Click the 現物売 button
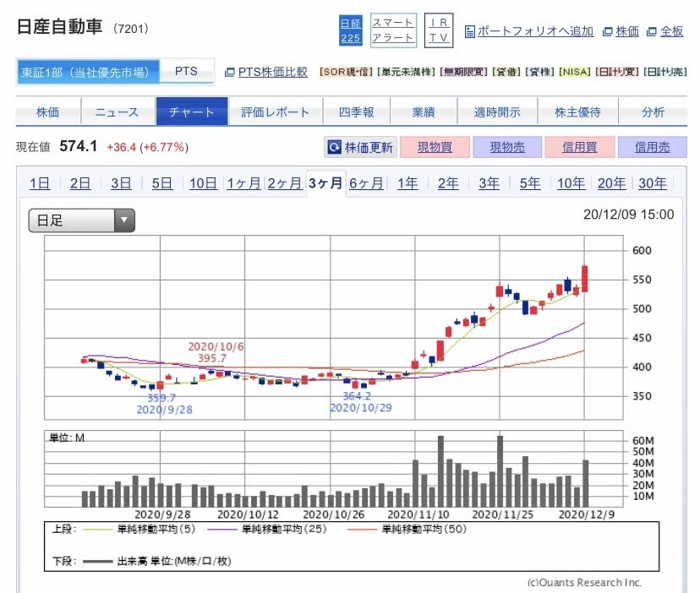Image resolution: width=700 pixels, height=593 pixels. (507, 147)
